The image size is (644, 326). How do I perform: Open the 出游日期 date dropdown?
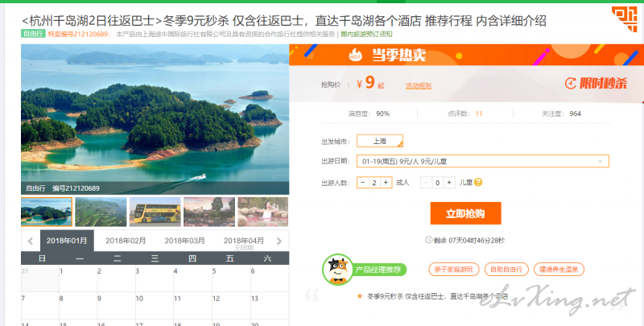[482, 161]
